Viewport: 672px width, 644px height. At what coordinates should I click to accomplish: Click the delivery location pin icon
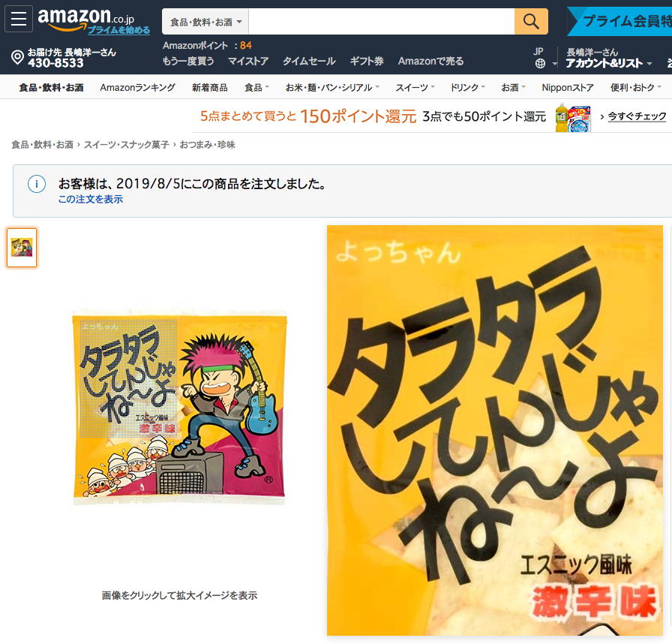point(17,58)
